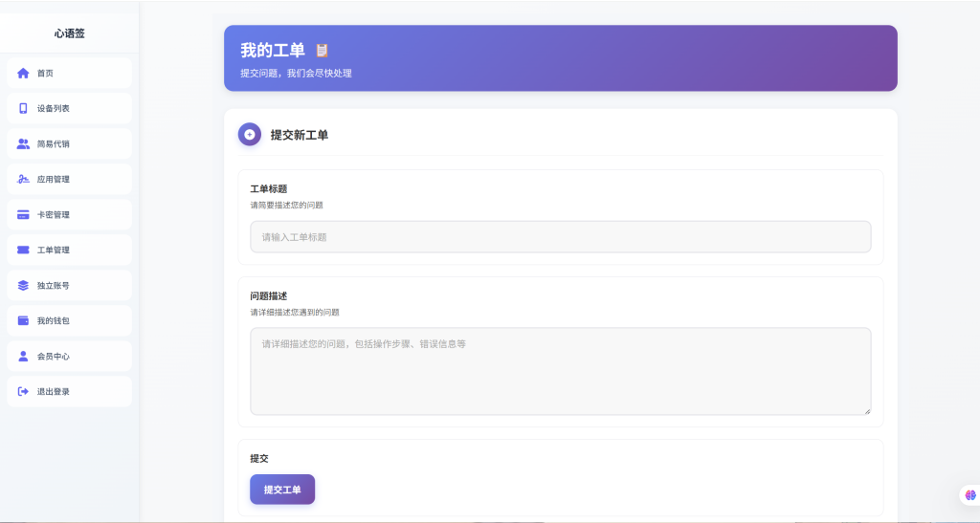Image resolution: width=980 pixels, height=523 pixels.
Task: Click the 问题描述 field label
Action: click(269, 295)
